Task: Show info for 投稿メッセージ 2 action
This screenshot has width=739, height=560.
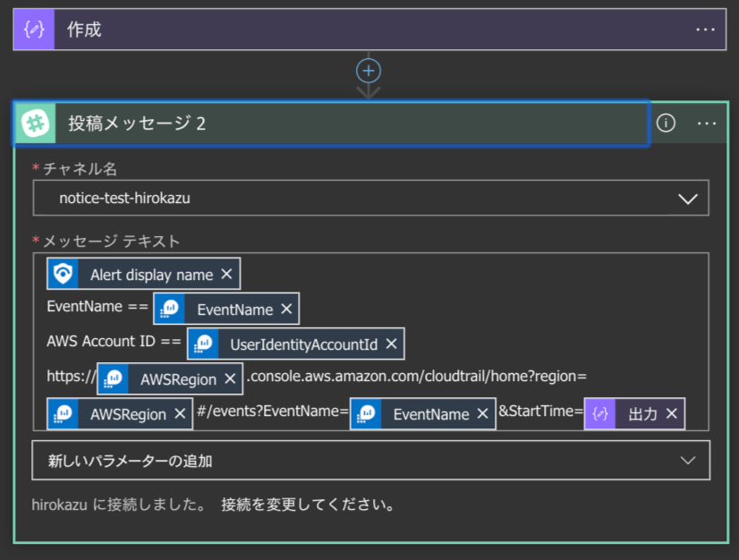Action: point(666,123)
